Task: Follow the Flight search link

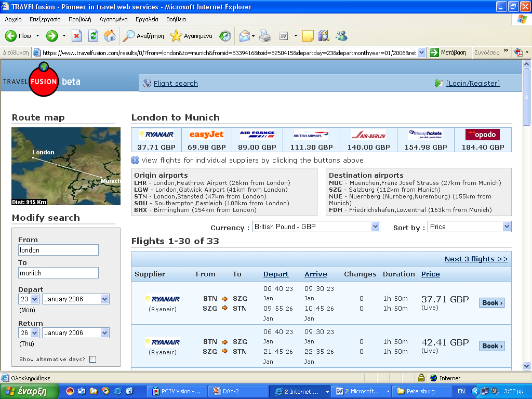Action: [x=176, y=84]
